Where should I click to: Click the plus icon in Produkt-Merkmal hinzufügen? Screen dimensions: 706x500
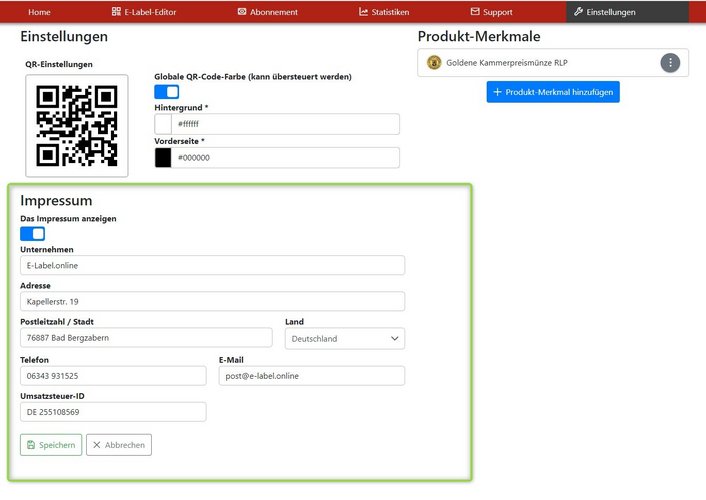[x=497, y=92]
